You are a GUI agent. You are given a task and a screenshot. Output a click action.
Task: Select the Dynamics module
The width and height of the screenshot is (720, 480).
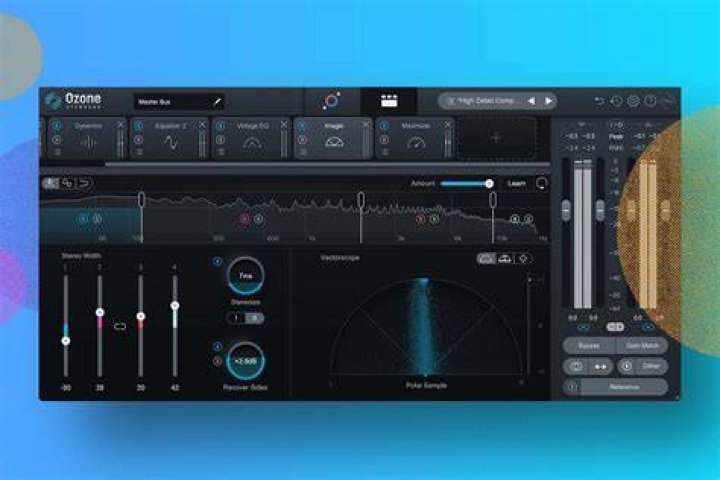[x=88, y=138]
